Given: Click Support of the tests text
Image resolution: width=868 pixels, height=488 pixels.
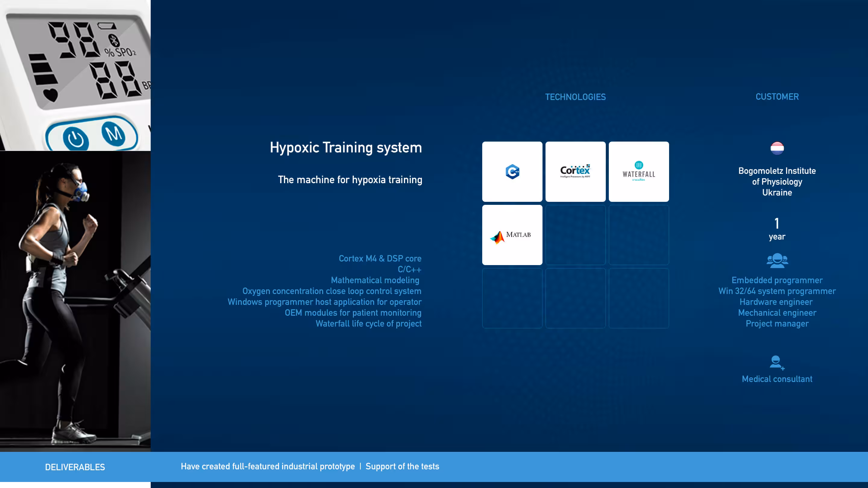Looking at the screenshot, I should pos(402,466).
